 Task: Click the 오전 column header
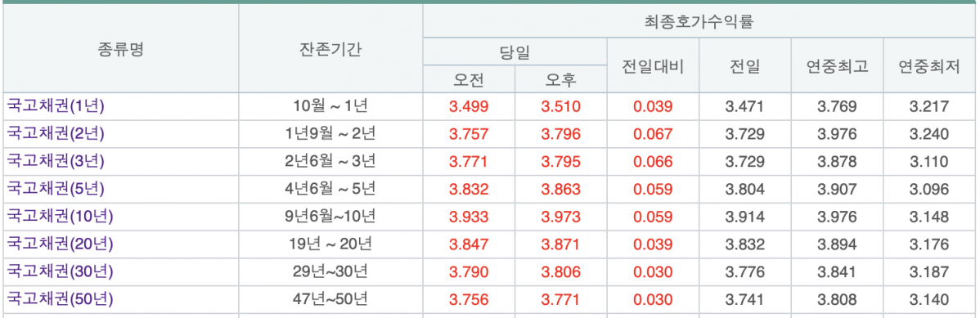[469, 79]
